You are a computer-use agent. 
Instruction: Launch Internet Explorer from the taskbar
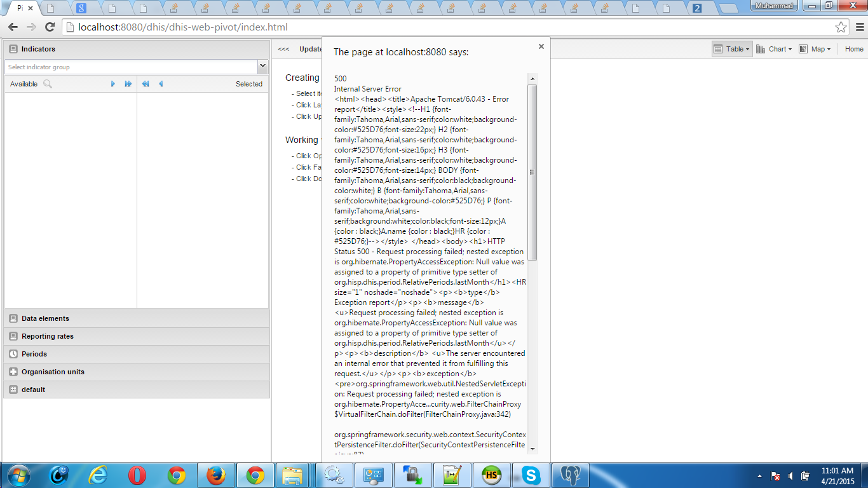(x=98, y=475)
